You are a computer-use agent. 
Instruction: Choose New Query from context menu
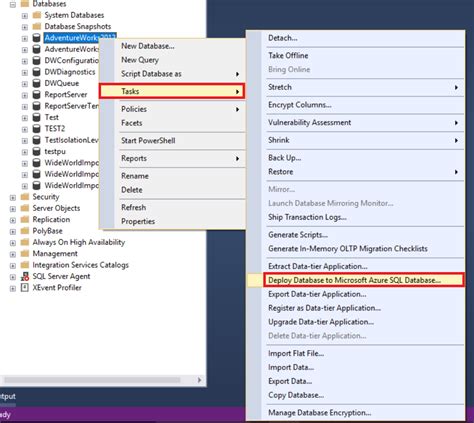pos(172,60)
